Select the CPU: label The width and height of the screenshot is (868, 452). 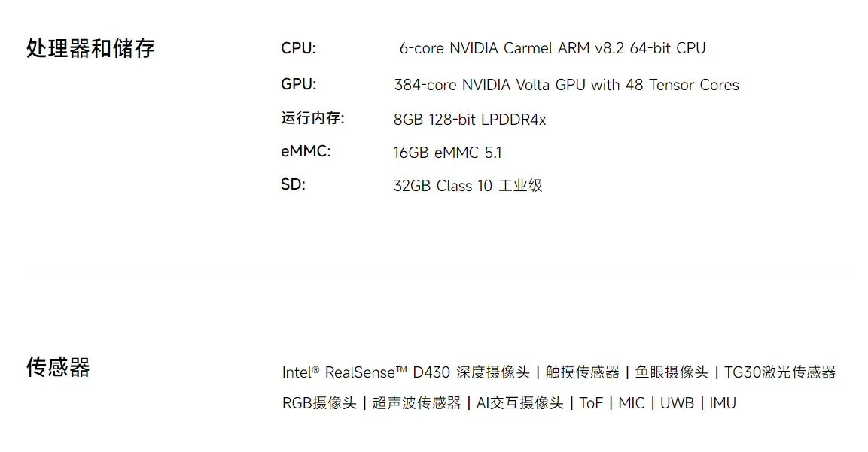(298, 48)
